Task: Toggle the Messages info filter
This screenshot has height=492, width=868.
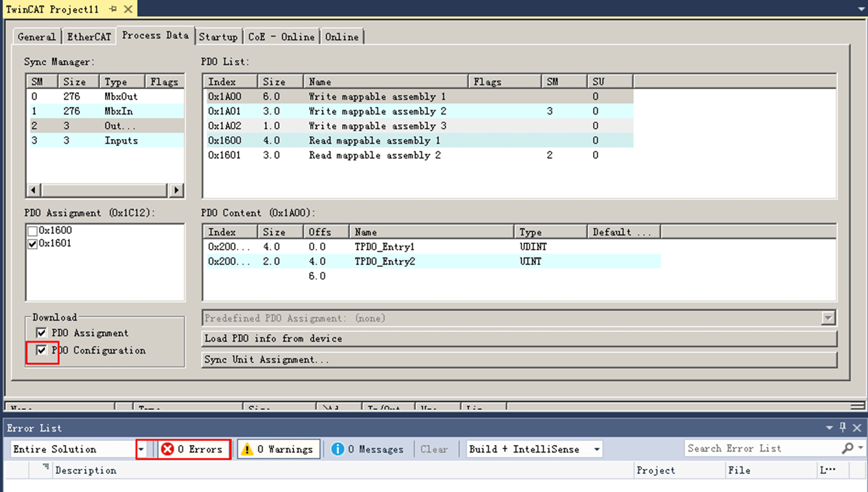Action: (x=367, y=449)
